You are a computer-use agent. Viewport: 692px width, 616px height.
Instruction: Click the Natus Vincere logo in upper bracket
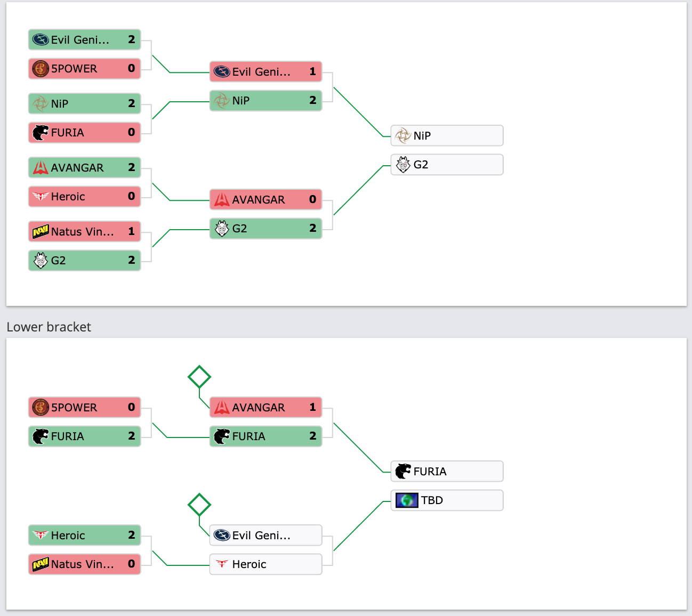(x=41, y=231)
